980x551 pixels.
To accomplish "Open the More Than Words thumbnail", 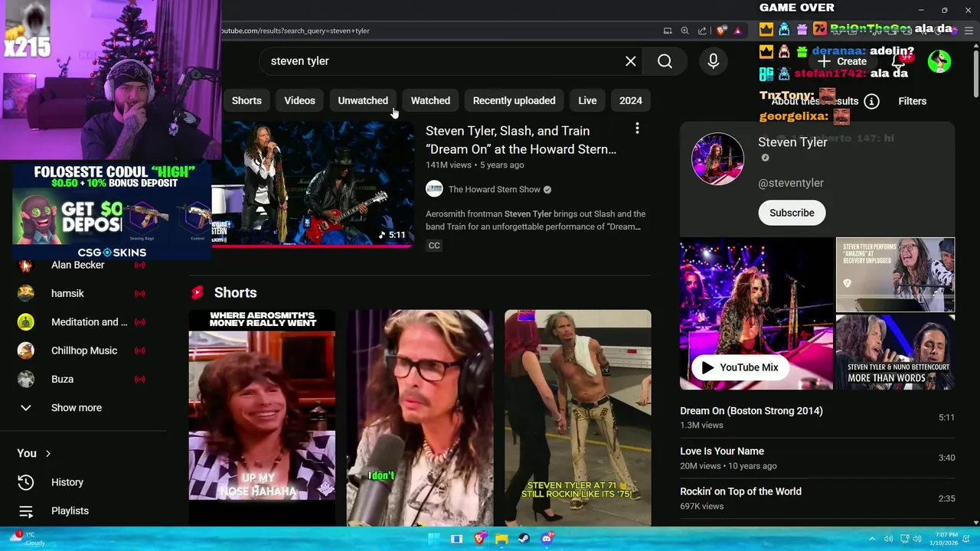I will (x=895, y=352).
